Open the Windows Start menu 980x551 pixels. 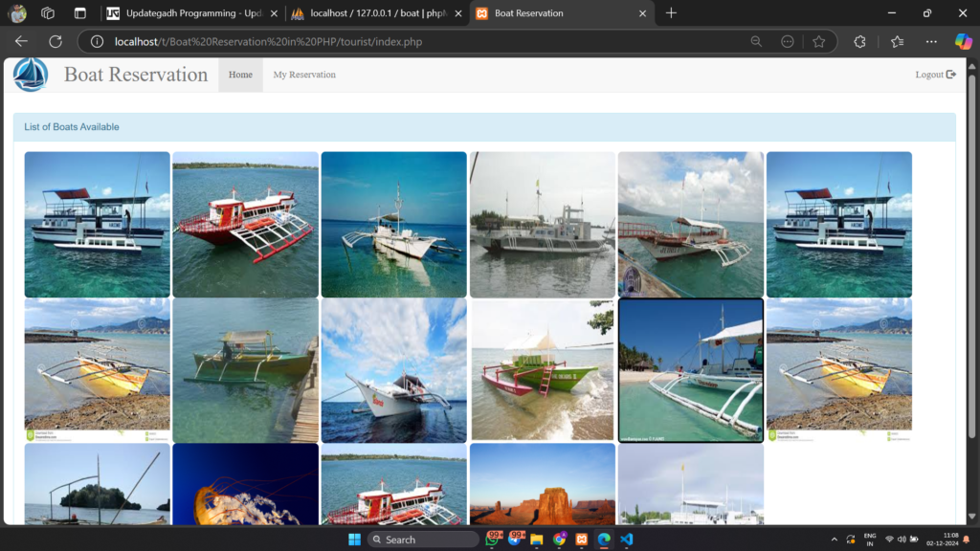point(354,540)
